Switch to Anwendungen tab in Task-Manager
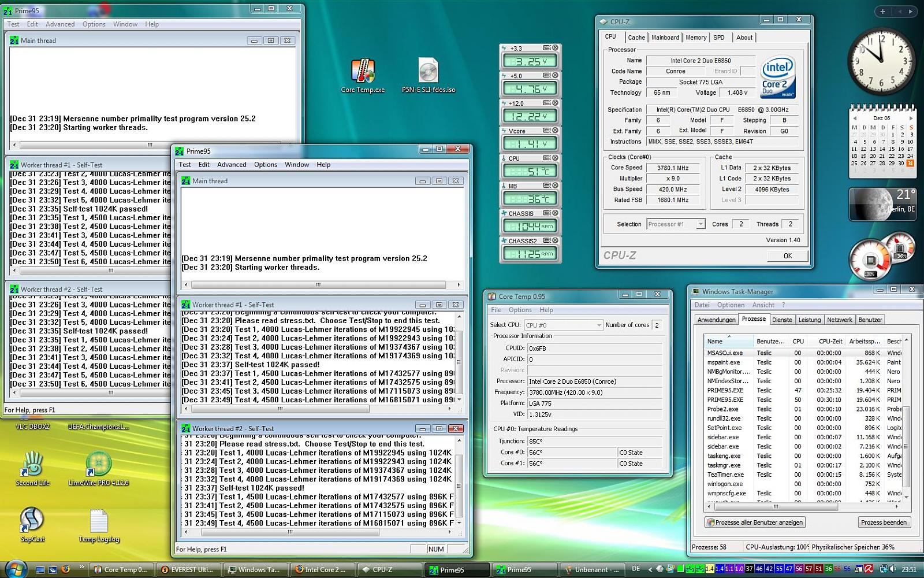The height and width of the screenshot is (578, 924). (716, 320)
